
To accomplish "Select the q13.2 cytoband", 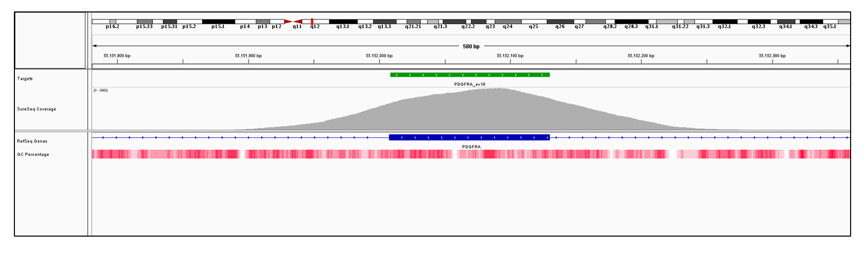I will [365, 26].
